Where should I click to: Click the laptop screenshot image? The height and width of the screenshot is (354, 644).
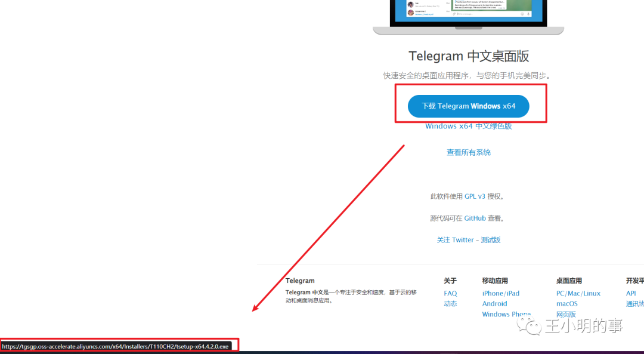(x=468, y=17)
